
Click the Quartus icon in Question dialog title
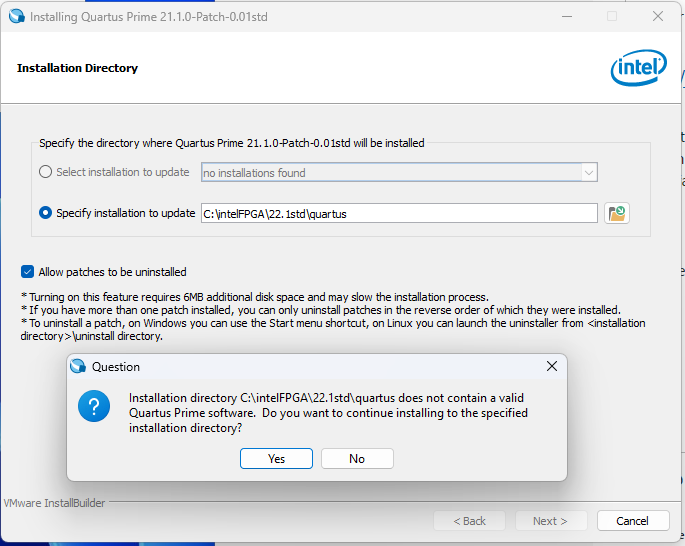click(x=78, y=366)
